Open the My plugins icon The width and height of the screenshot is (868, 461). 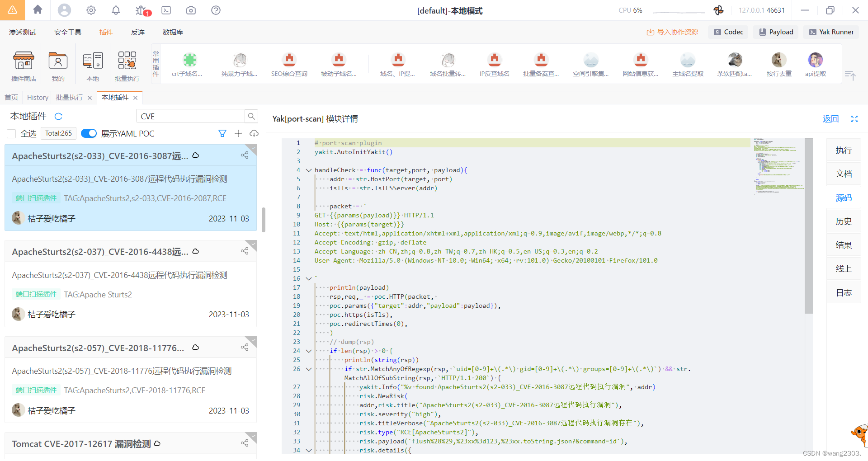tap(58, 66)
